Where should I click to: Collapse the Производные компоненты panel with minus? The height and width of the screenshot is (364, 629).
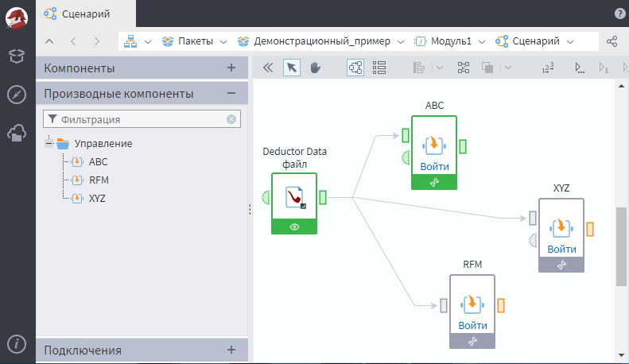pos(231,94)
